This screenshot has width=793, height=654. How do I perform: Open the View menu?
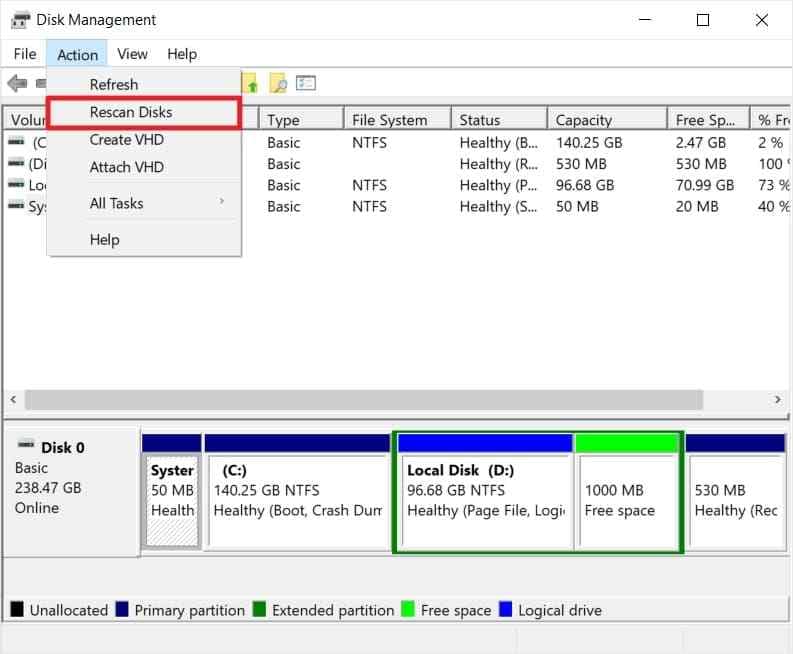132,54
